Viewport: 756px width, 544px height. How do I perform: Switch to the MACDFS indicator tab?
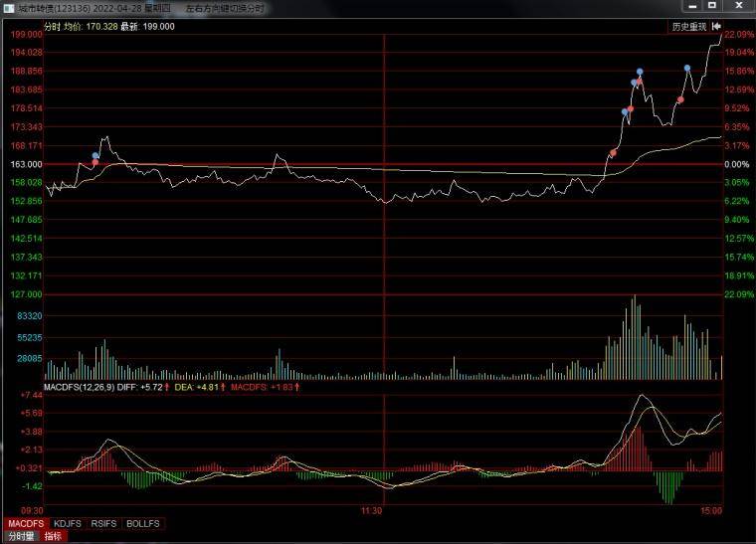point(26,523)
